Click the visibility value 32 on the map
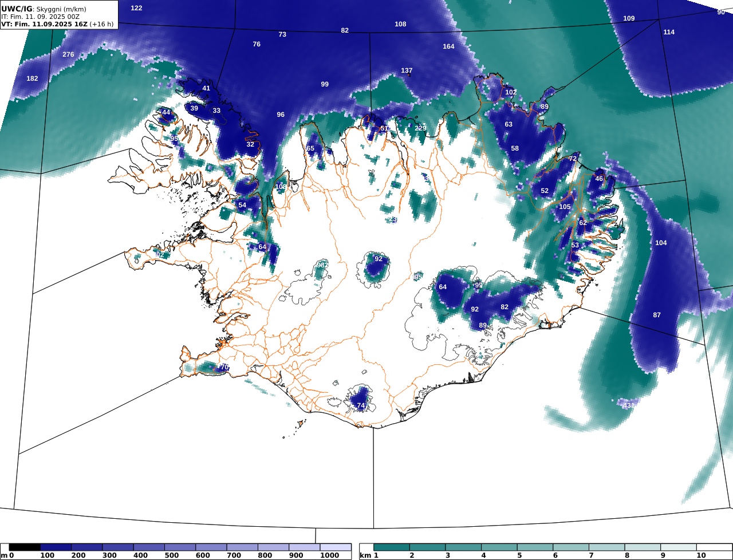This screenshot has width=733, height=560. [x=250, y=144]
